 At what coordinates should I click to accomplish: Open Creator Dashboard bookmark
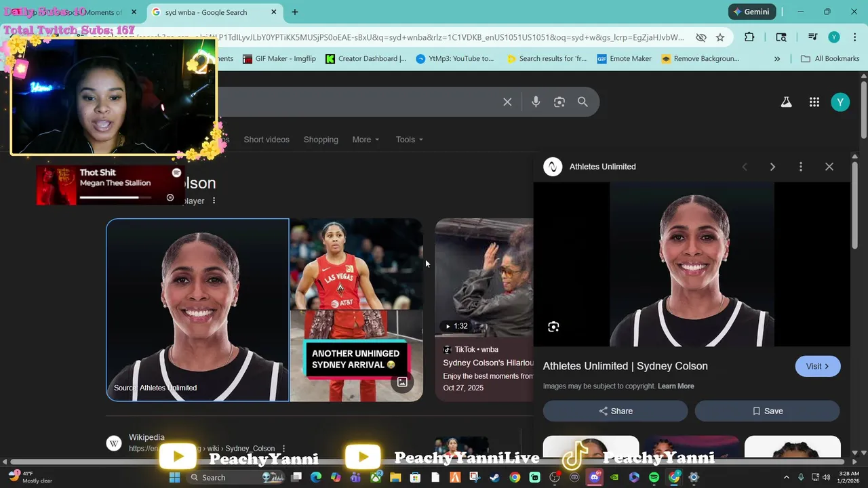click(366, 59)
